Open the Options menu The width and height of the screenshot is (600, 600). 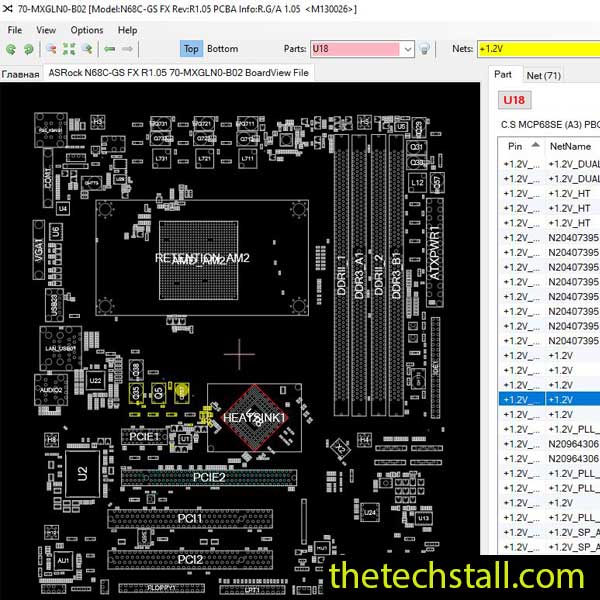click(x=87, y=30)
